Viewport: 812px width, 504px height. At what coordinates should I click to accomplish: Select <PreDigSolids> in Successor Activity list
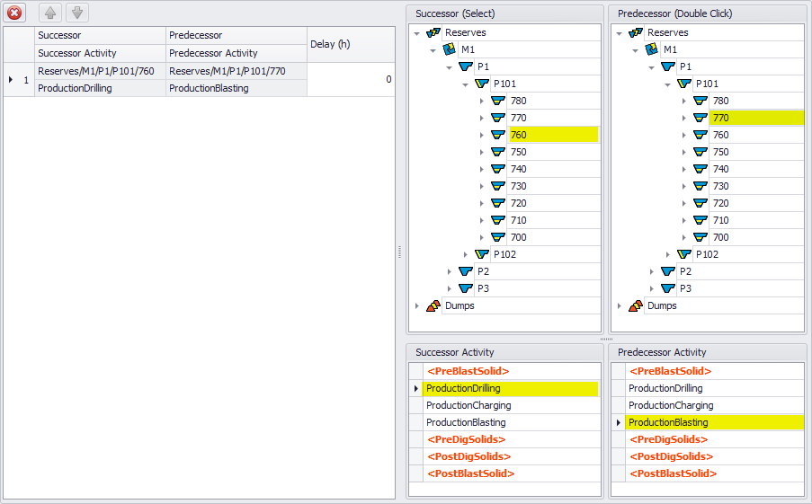point(466,439)
